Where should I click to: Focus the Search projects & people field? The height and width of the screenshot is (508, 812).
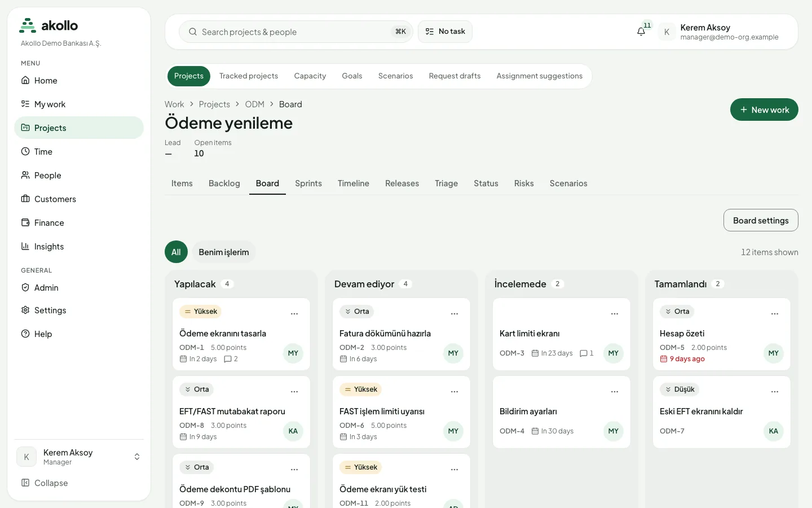[296, 32]
